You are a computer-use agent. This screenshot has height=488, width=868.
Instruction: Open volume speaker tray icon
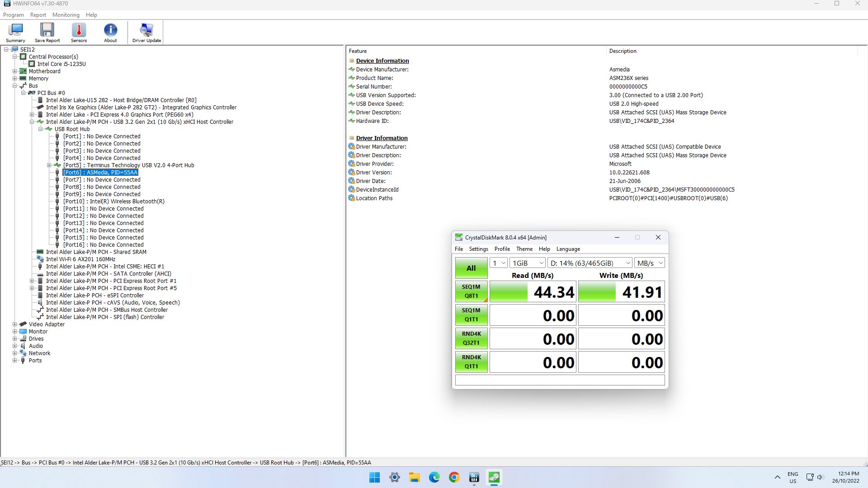point(821,478)
